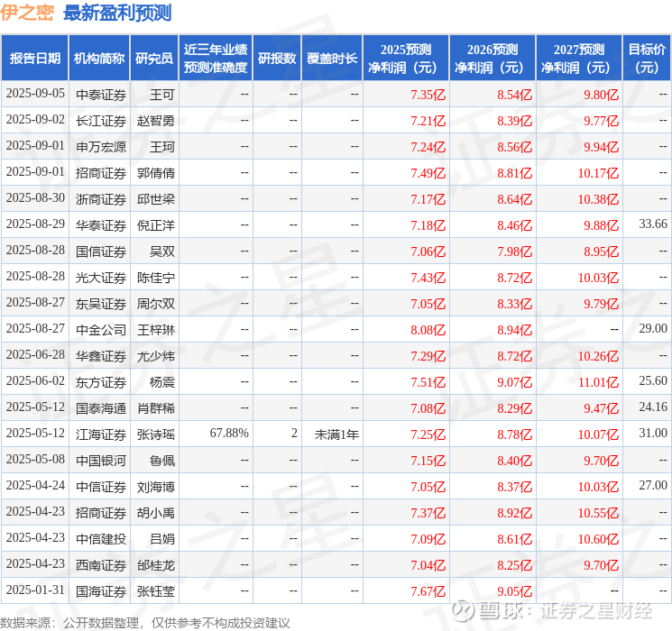672x631 pixels.
Task: Click the 伊之密 stock name title
Action: (x=27, y=13)
